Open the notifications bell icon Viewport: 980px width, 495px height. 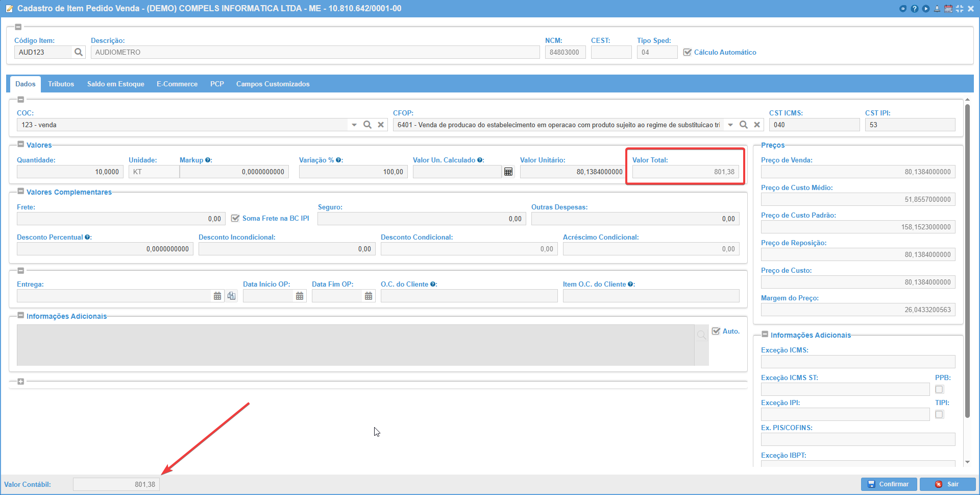pyautogui.click(x=937, y=9)
